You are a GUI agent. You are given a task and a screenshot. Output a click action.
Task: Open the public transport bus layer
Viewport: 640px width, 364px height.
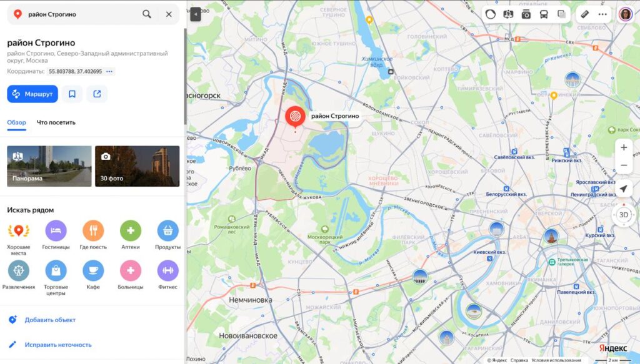544,14
